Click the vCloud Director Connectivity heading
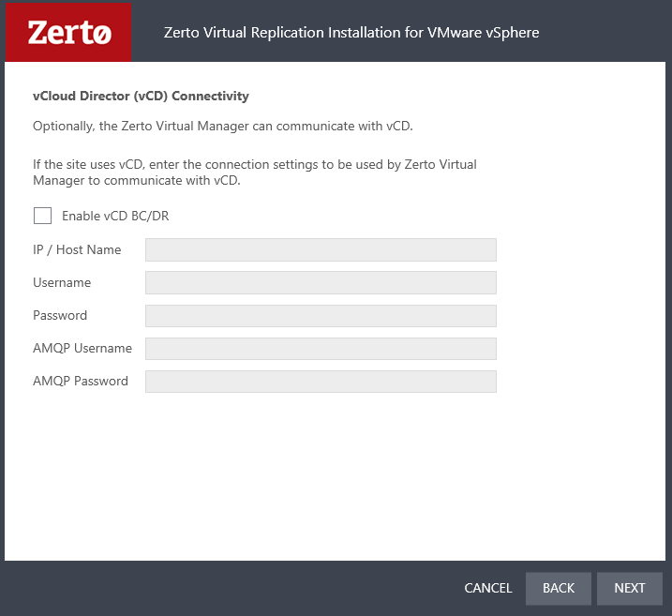The image size is (672, 616). [141, 96]
